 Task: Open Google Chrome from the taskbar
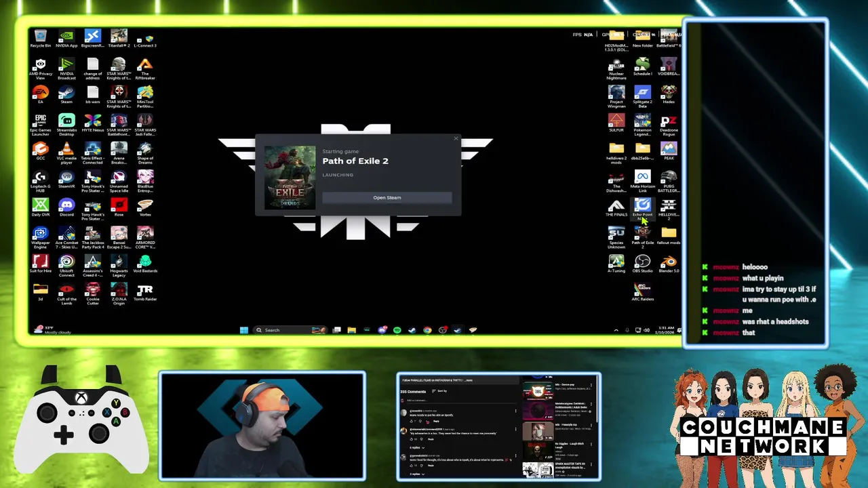[427, 330]
